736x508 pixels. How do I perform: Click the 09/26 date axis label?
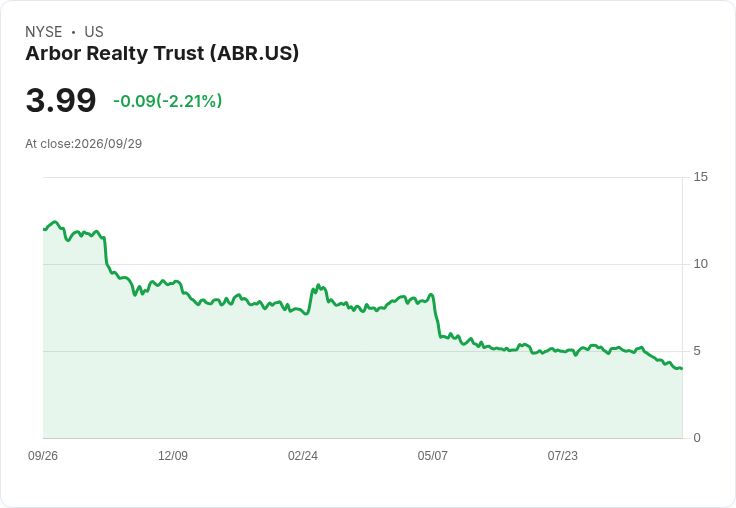pyautogui.click(x=43, y=455)
